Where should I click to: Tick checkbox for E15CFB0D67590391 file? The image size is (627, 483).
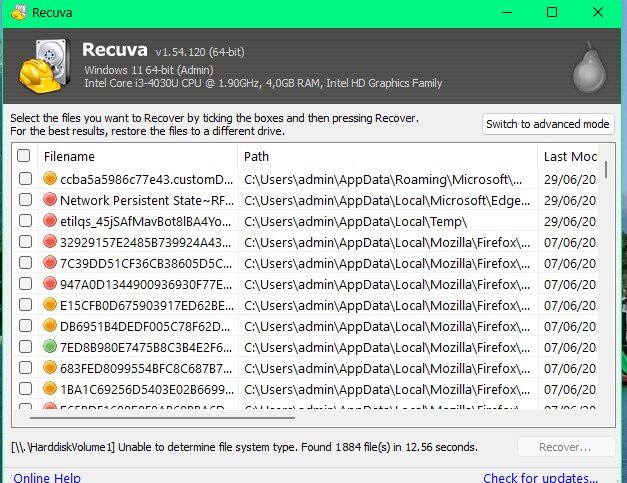26,305
